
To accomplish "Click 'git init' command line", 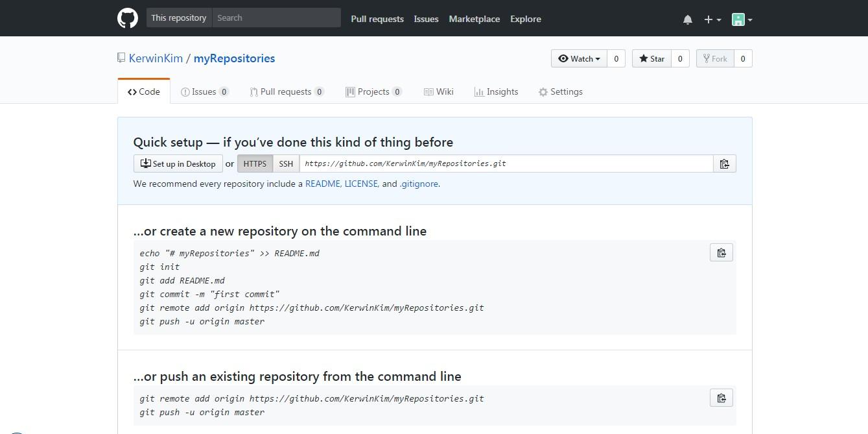I will tap(159, 267).
